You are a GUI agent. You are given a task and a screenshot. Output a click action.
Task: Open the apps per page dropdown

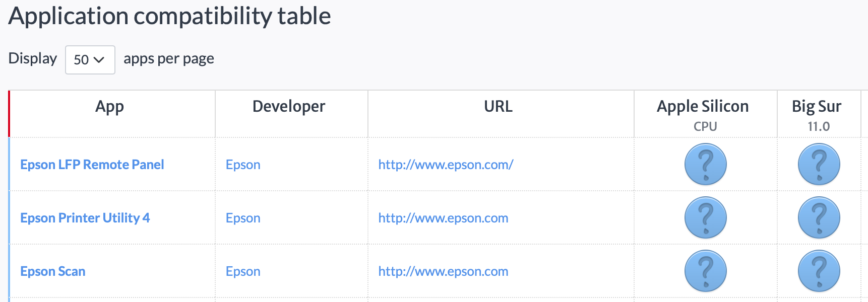point(90,60)
